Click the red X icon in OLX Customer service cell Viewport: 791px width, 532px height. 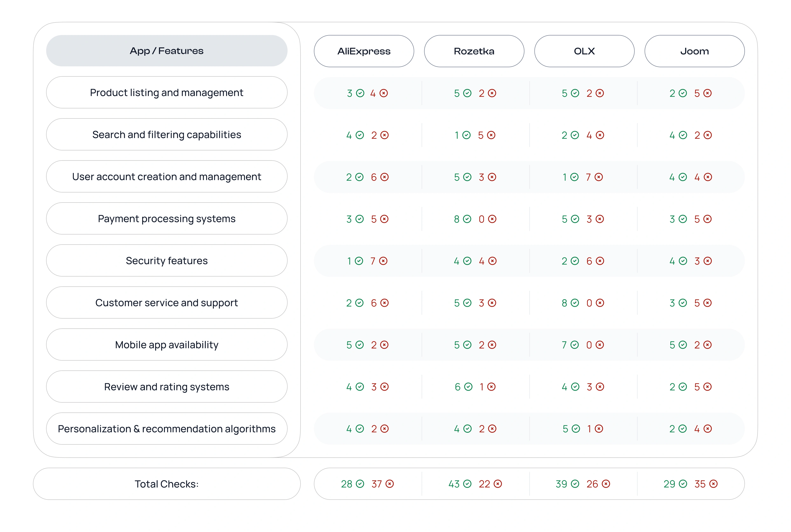pyautogui.click(x=600, y=303)
